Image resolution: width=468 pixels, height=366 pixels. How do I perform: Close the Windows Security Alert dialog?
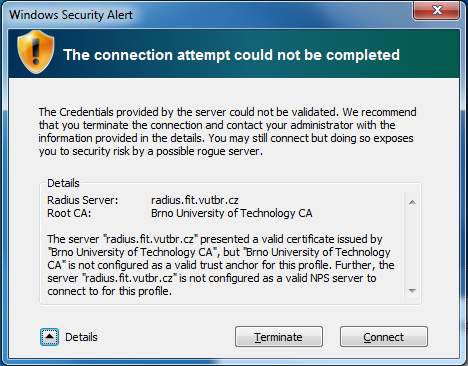[436, 11]
